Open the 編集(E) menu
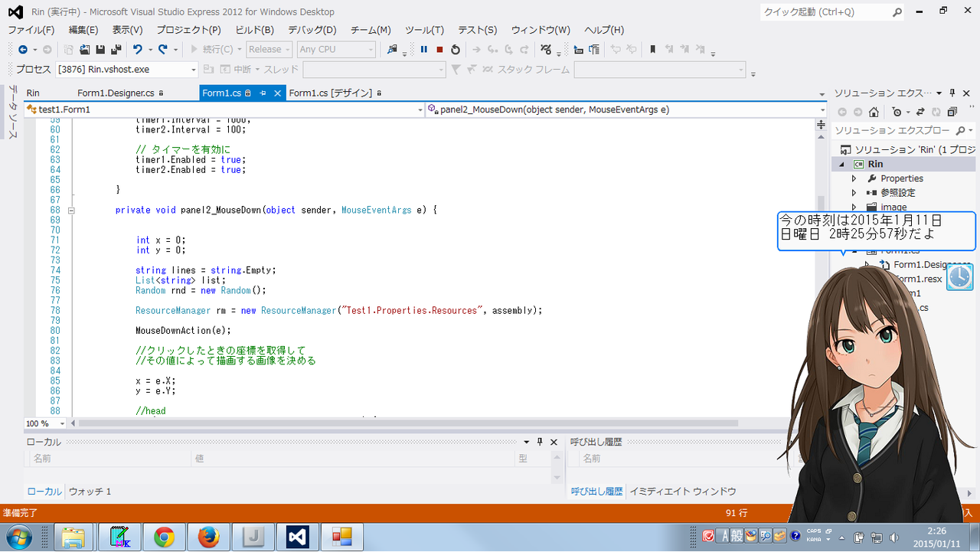 point(83,30)
